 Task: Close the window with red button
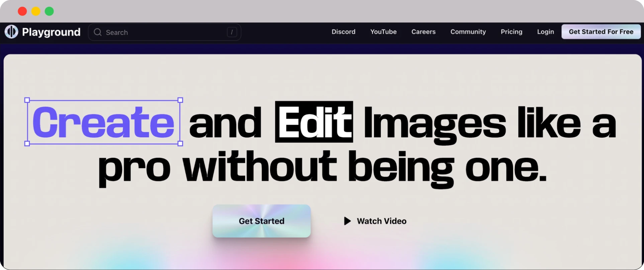[22, 11]
